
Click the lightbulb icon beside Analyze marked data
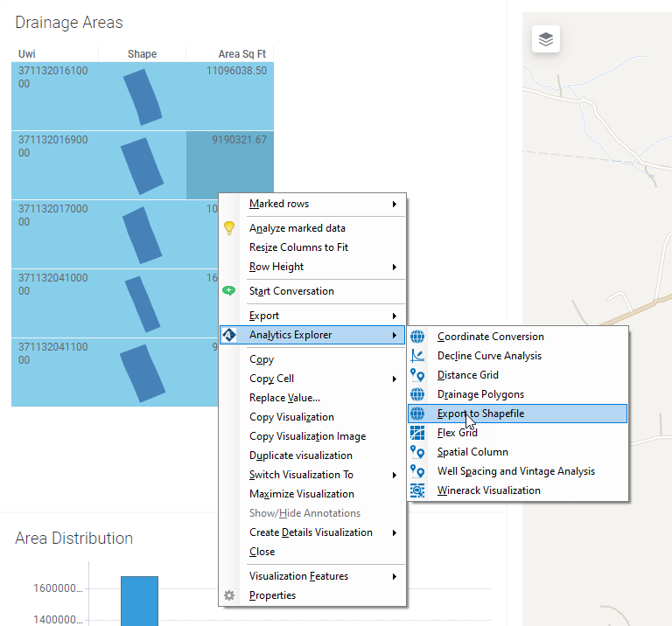pos(229,228)
